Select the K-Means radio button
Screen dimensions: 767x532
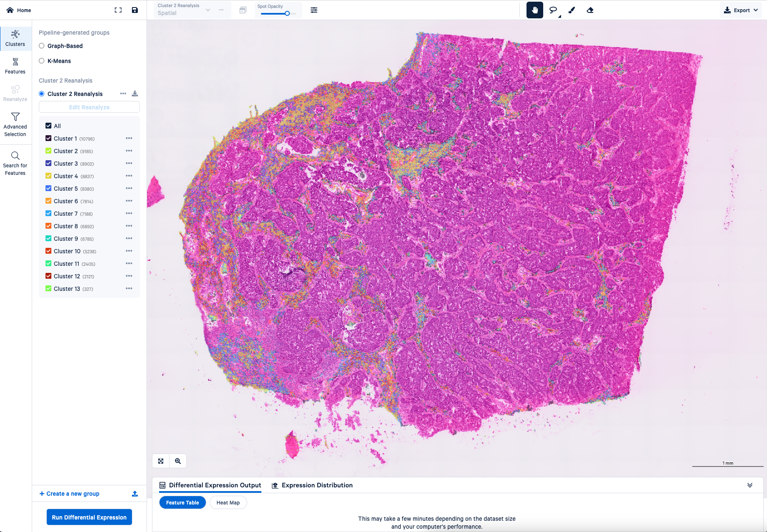[x=41, y=61]
